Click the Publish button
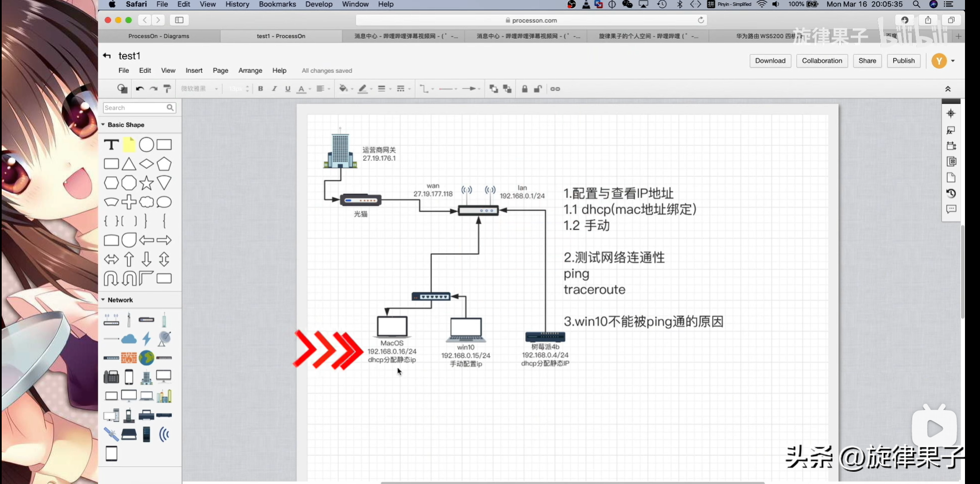 coord(903,61)
